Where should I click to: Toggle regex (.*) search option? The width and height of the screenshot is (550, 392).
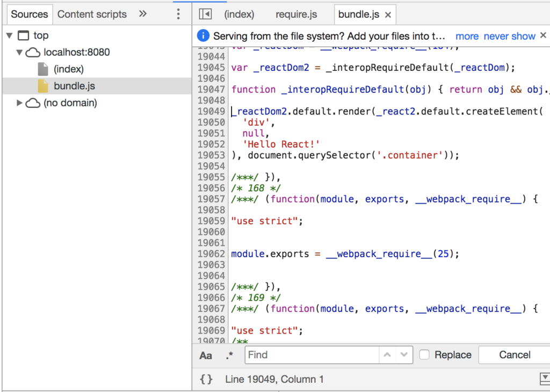pos(229,355)
